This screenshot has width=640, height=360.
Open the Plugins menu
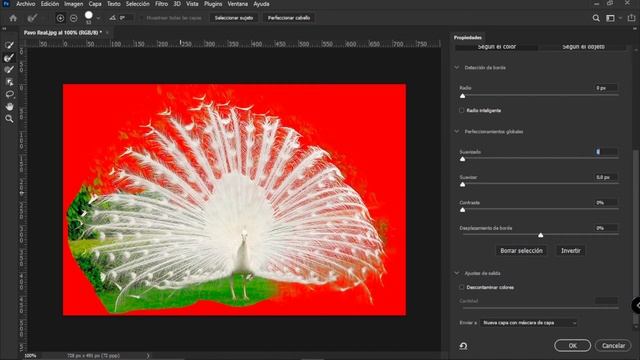tap(213, 4)
